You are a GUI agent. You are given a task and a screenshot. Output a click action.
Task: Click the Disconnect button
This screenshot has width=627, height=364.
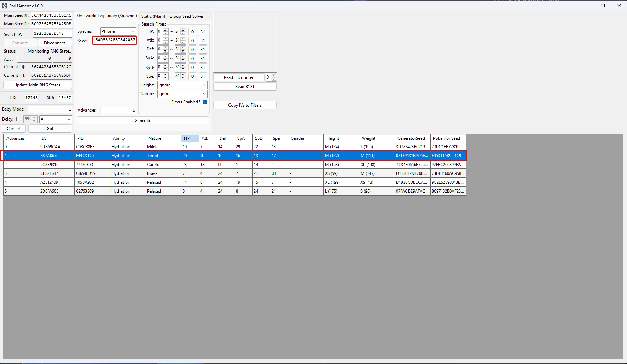55,43
